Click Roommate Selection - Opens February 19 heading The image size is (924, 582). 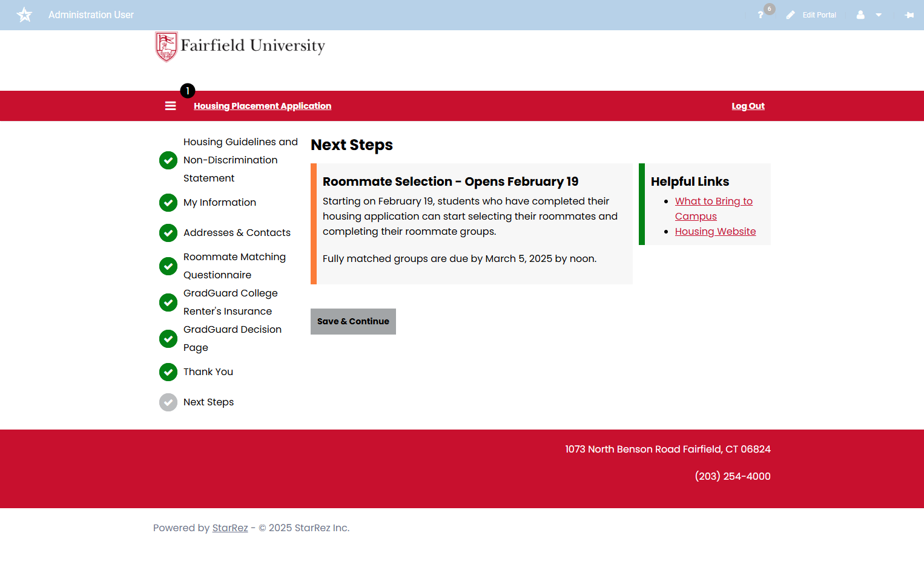(450, 181)
